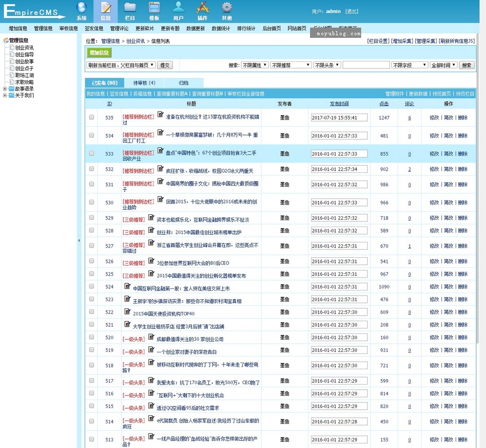Click the home icon beside 管理信息 tree root

pyautogui.click(x=6, y=40)
